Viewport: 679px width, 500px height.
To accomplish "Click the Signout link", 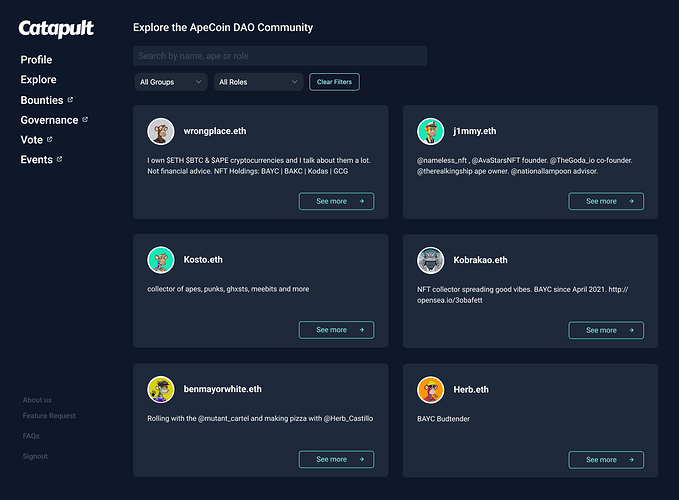I will point(35,456).
